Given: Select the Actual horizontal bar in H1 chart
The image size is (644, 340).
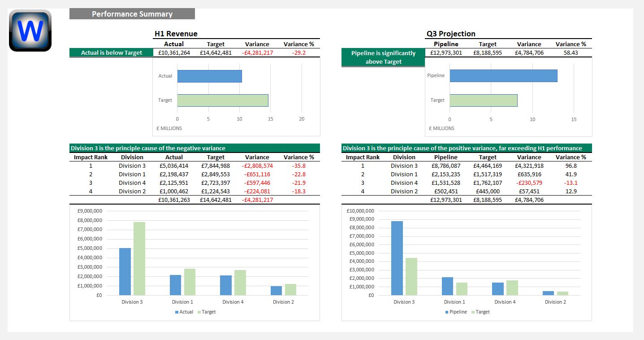Looking at the screenshot, I should [x=209, y=76].
